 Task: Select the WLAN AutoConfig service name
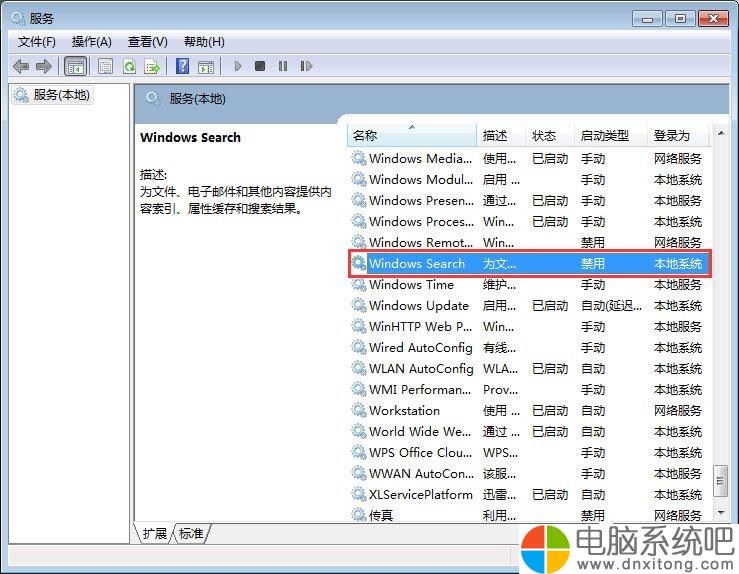point(421,369)
